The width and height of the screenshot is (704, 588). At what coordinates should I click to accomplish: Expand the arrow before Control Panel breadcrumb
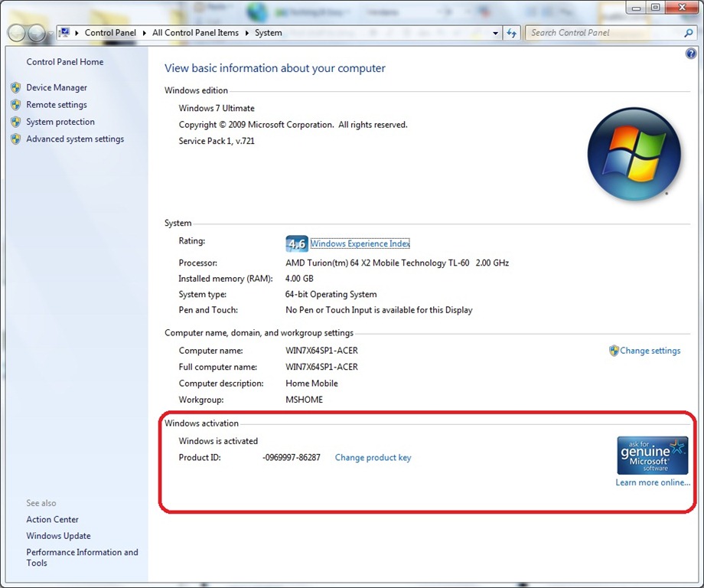pyautogui.click(x=77, y=33)
